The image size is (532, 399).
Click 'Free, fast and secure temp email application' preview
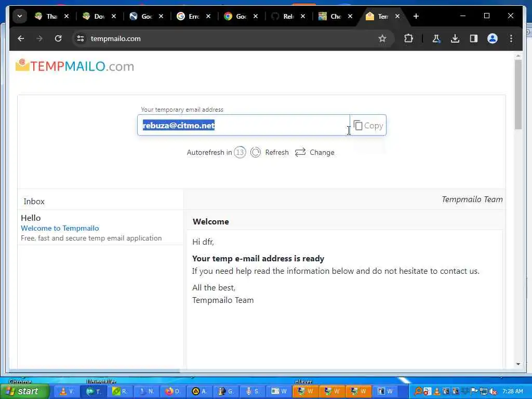91,238
